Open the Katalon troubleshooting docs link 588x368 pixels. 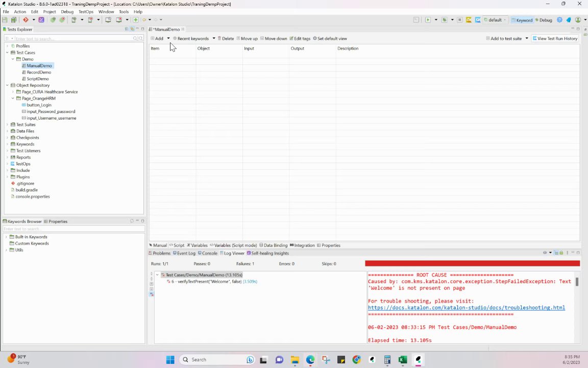(466, 308)
